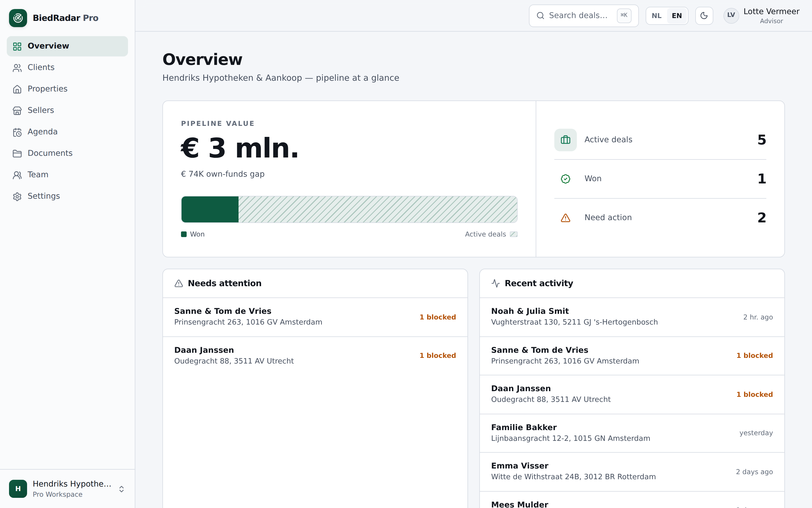The image size is (812, 508).
Task: Click the Overview grid icon in the sidebar
Action: click(17, 46)
